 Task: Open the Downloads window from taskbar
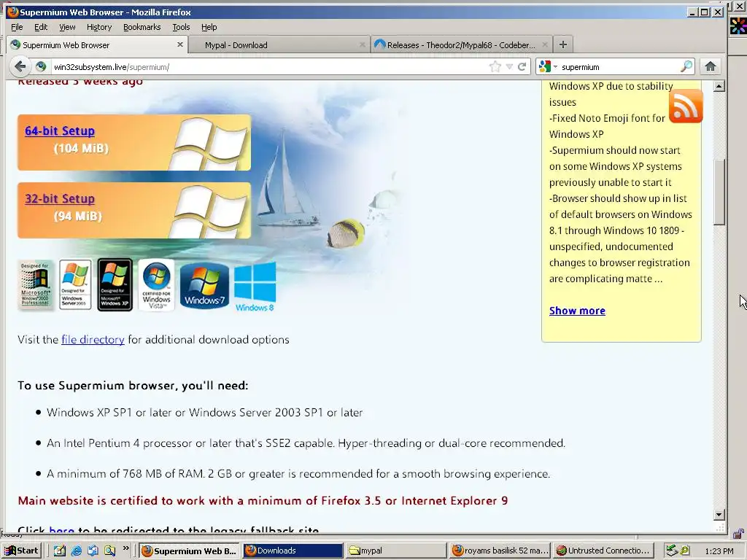click(293, 551)
